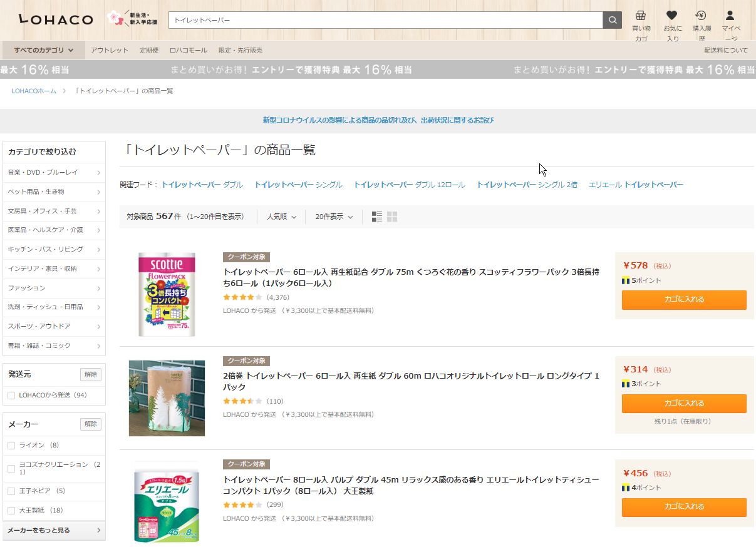
Task: Open the shopping cart icon
Action: [641, 16]
